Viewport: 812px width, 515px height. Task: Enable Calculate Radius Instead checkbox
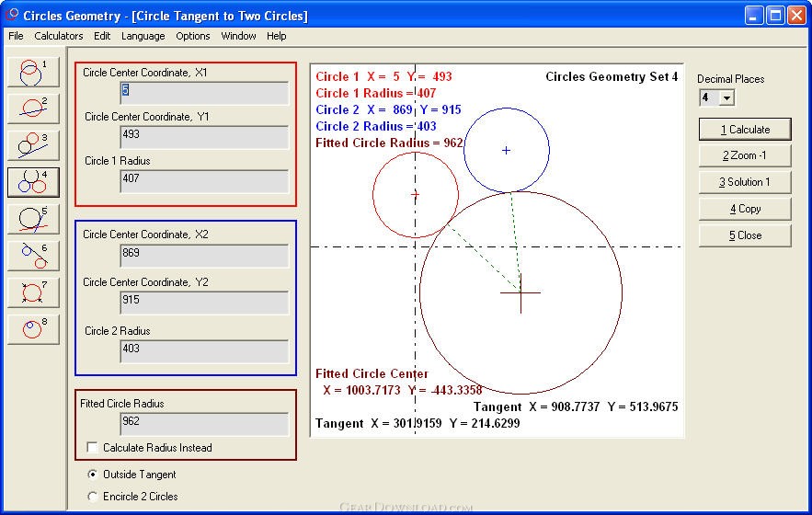(92, 447)
